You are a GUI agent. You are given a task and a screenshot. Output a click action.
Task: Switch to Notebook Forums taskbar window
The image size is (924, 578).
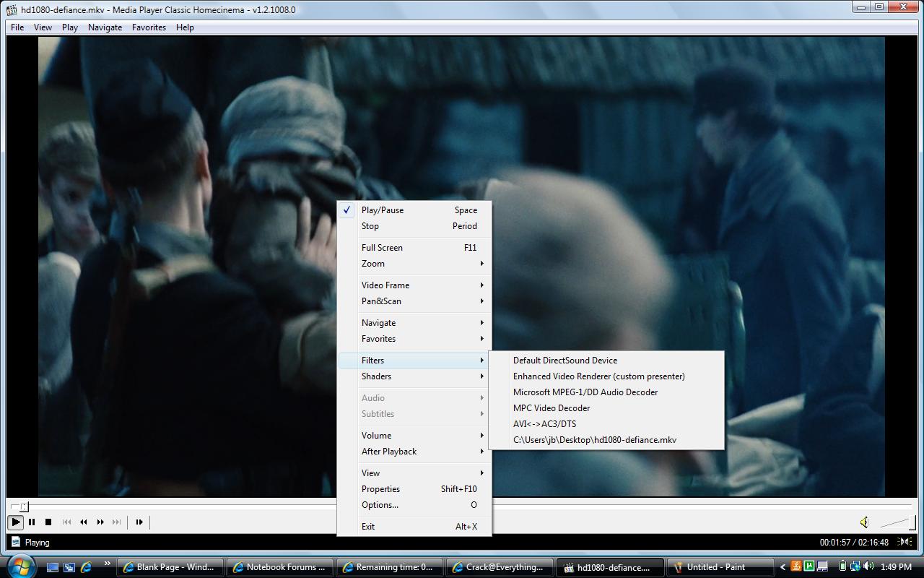[280, 567]
